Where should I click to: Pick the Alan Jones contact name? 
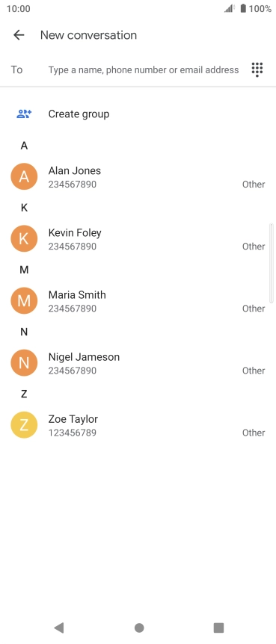click(x=75, y=170)
